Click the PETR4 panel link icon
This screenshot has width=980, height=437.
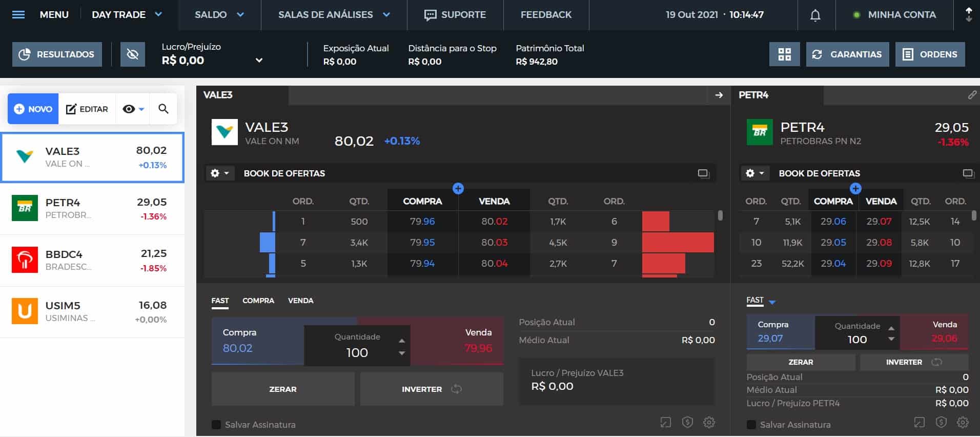[972, 95]
